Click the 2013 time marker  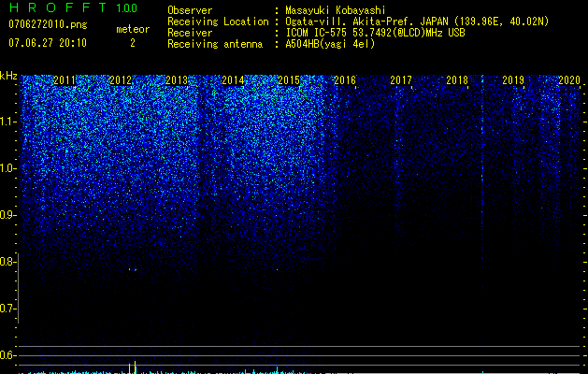177,80
